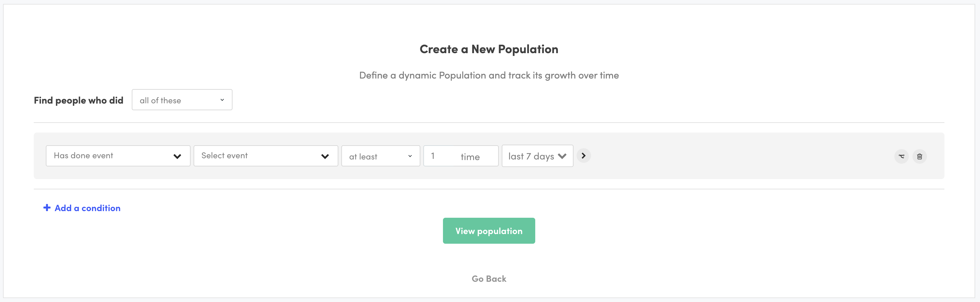Click the "Go Back" link
Image resolution: width=980 pixels, height=302 pixels.
489,278
